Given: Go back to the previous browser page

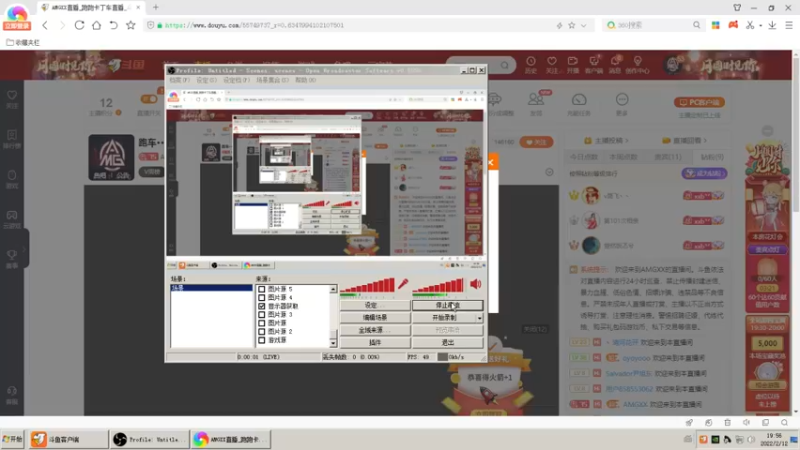Looking at the screenshot, I should tap(45, 25).
